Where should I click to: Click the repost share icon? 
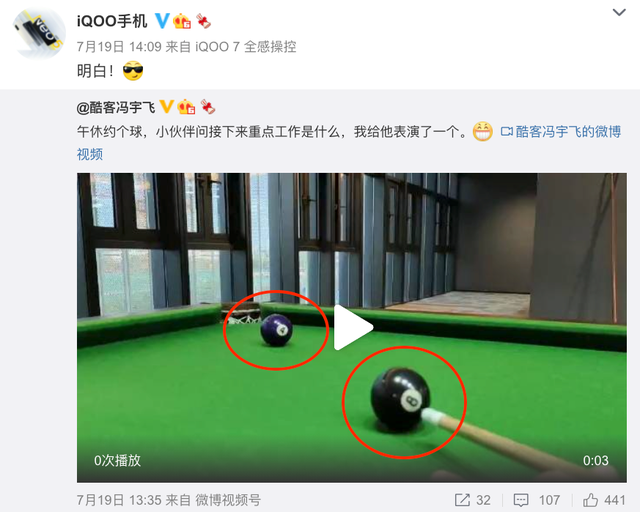(462, 500)
